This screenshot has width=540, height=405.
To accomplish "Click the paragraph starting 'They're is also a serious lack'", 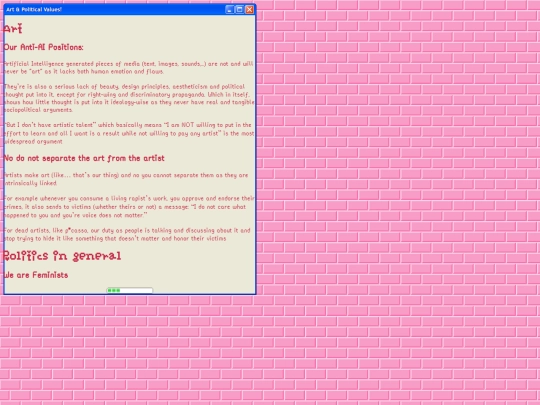I will click(x=129, y=98).
